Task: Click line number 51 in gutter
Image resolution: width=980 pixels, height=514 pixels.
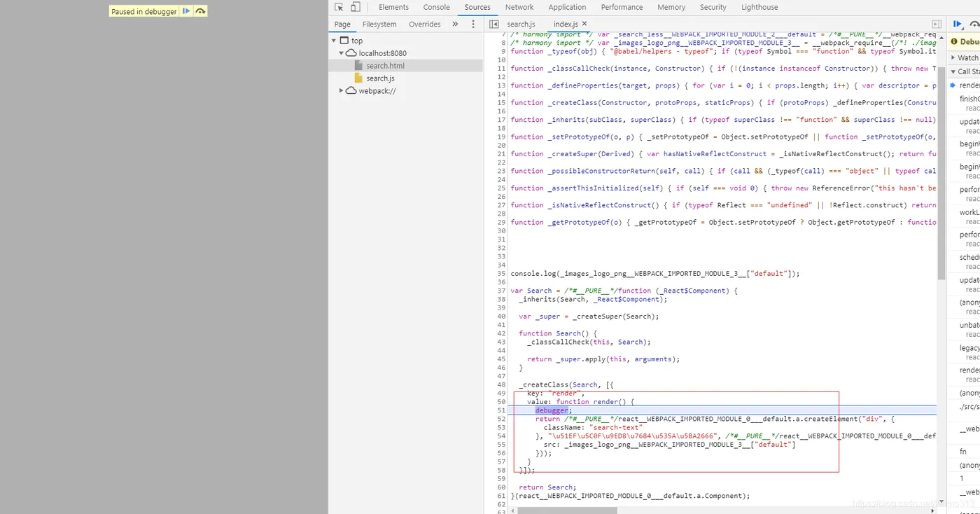Action: pyautogui.click(x=501, y=410)
